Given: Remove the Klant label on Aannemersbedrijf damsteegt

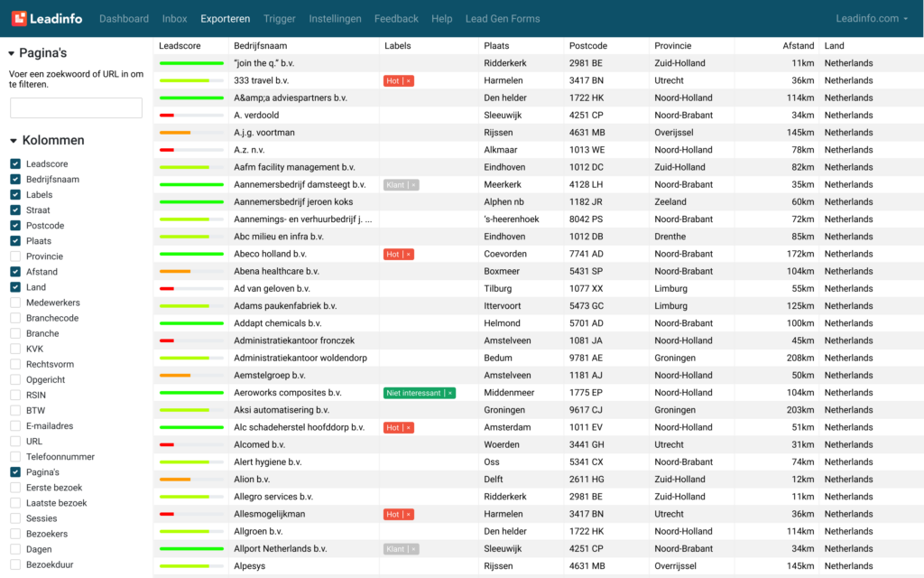Looking at the screenshot, I should coord(413,185).
